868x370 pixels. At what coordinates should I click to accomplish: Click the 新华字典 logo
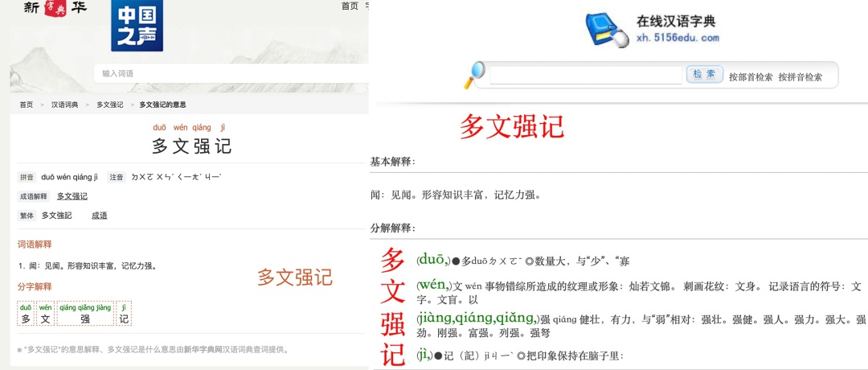(x=55, y=8)
